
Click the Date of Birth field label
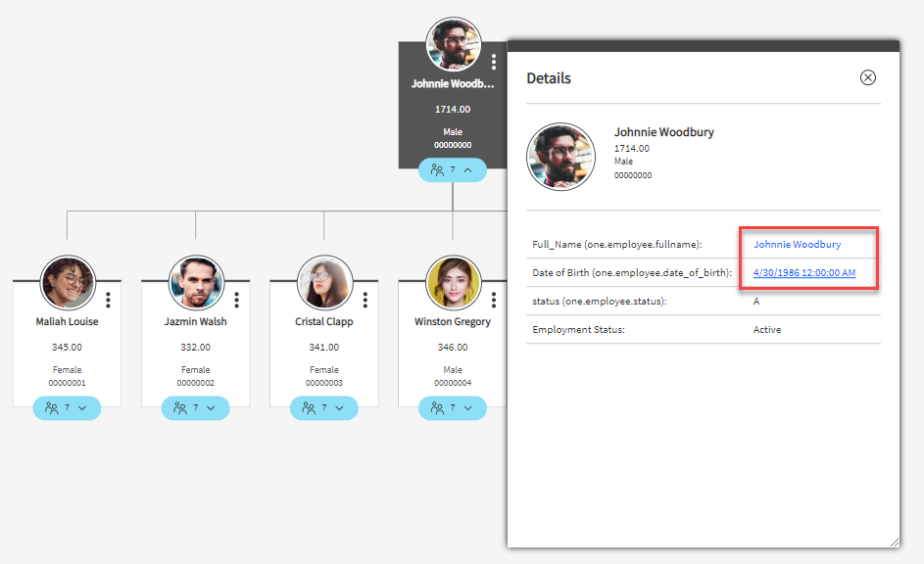(632, 272)
